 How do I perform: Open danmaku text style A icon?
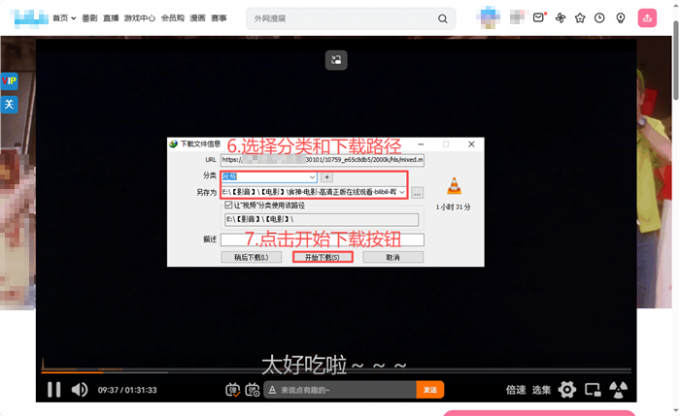(x=272, y=390)
